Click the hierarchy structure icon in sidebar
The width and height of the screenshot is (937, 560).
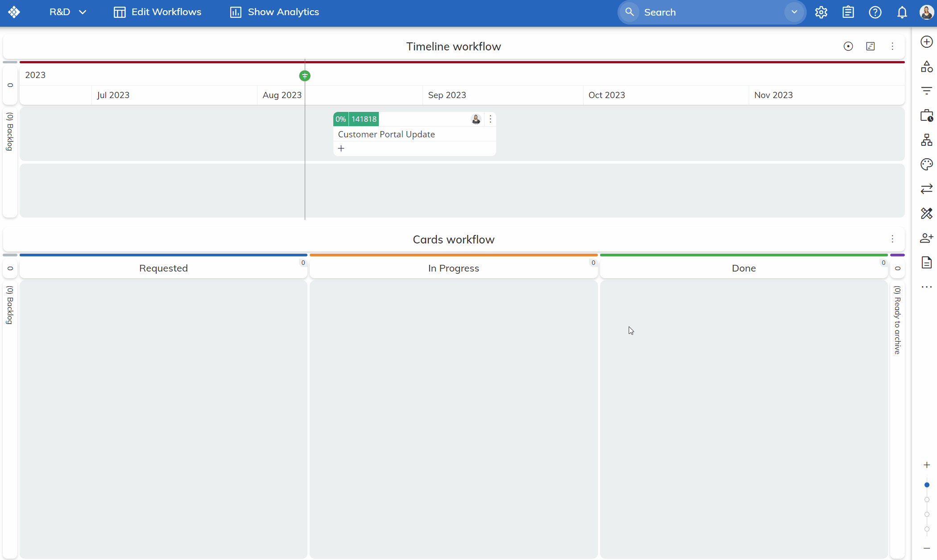coord(927,140)
